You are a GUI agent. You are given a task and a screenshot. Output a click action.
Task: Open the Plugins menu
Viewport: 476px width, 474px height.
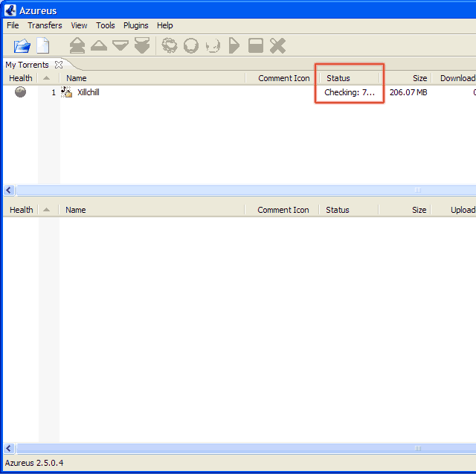pos(135,25)
